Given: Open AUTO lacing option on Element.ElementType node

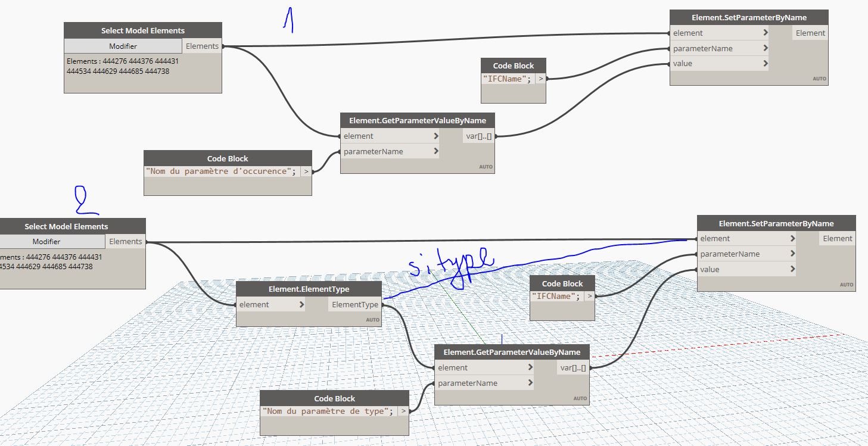Looking at the screenshot, I should (372, 320).
